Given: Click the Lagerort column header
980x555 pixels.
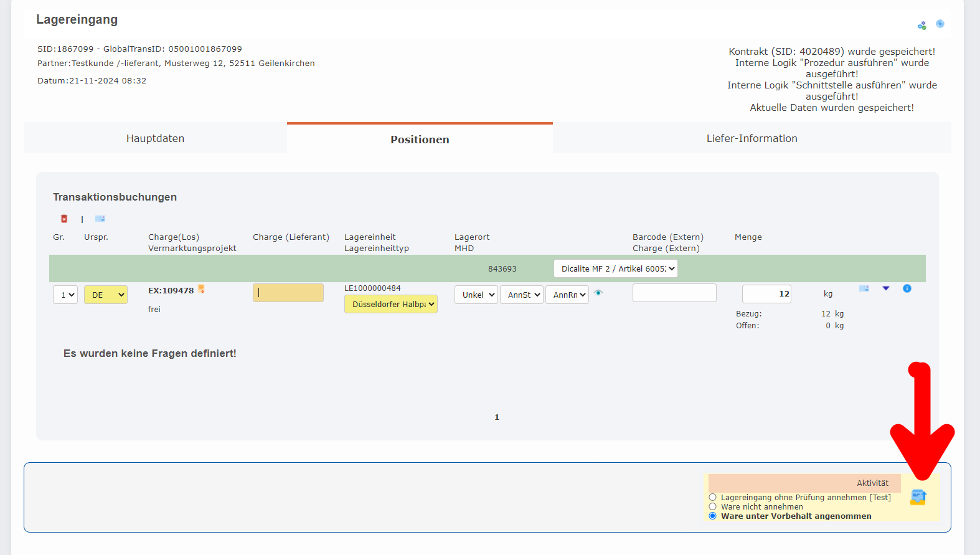Looking at the screenshot, I should point(472,237).
